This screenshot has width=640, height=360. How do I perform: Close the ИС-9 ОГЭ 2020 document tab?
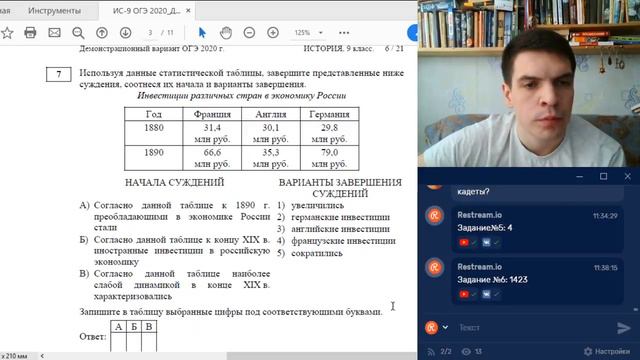(188, 11)
